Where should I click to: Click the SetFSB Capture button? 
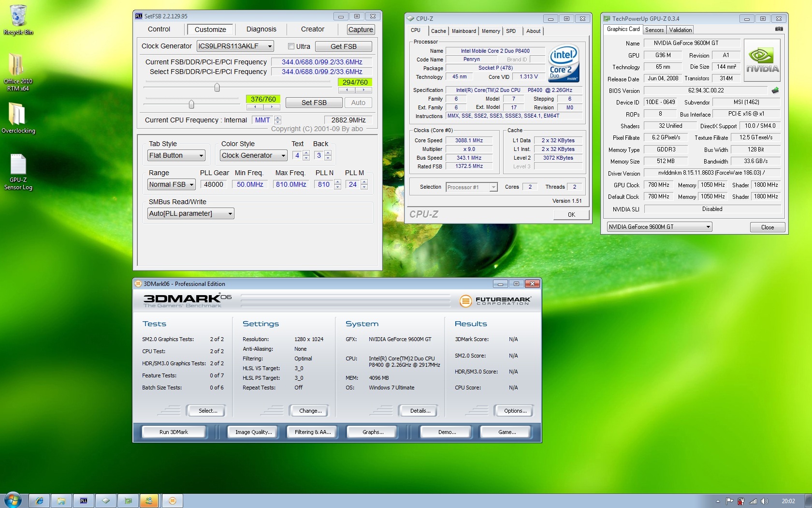point(361,30)
